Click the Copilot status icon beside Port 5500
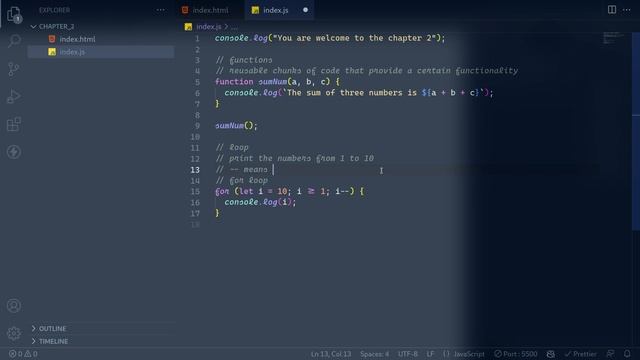 pyautogui.click(x=551, y=354)
